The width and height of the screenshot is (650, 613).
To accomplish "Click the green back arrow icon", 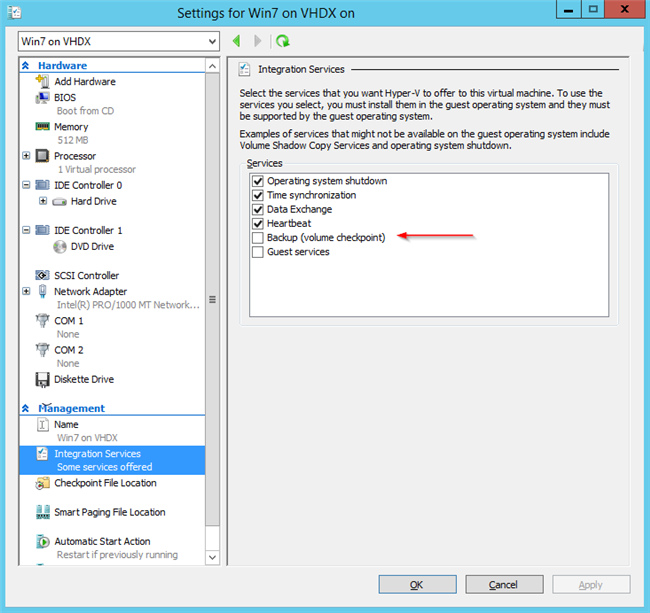I will pyautogui.click(x=237, y=41).
